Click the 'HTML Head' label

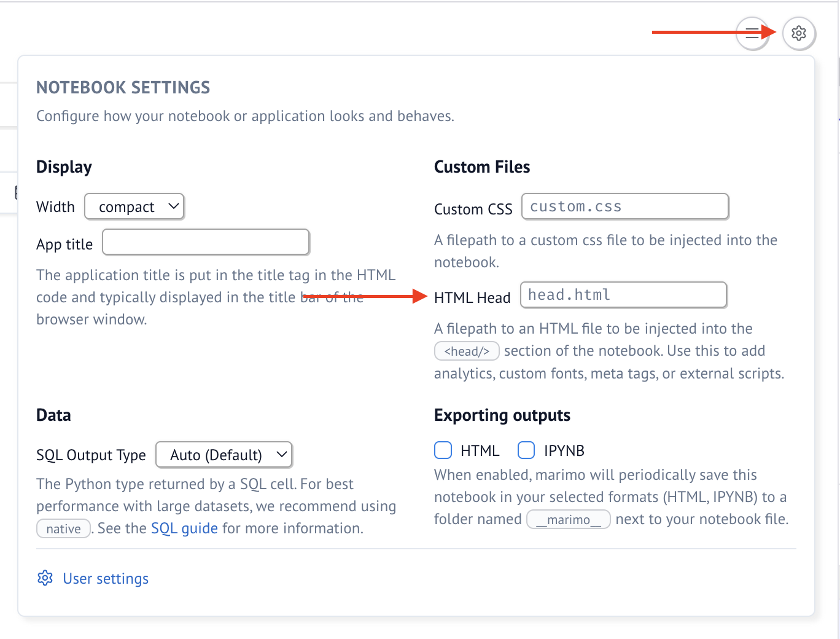click(x=472, y=298)
